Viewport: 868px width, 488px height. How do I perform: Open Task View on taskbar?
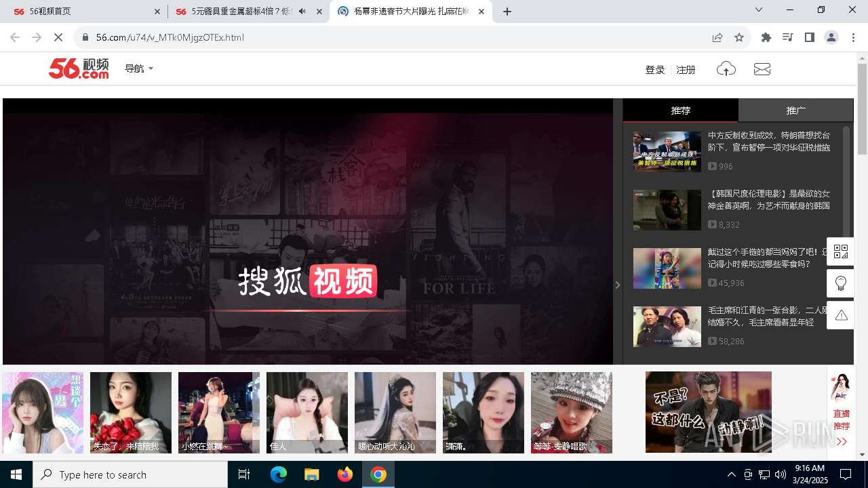coord(244,474)
